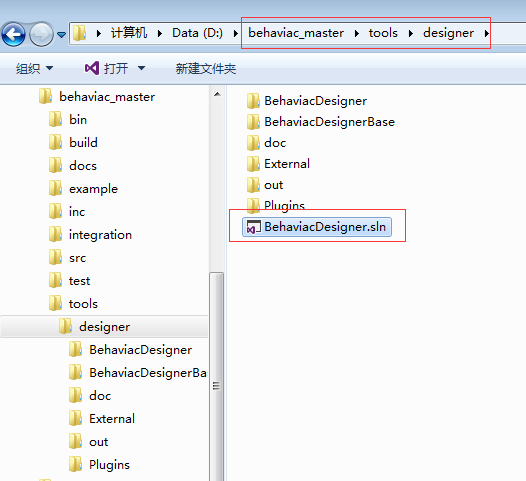Select BehaviacDesigner folder in file list

tap(315, 101)
